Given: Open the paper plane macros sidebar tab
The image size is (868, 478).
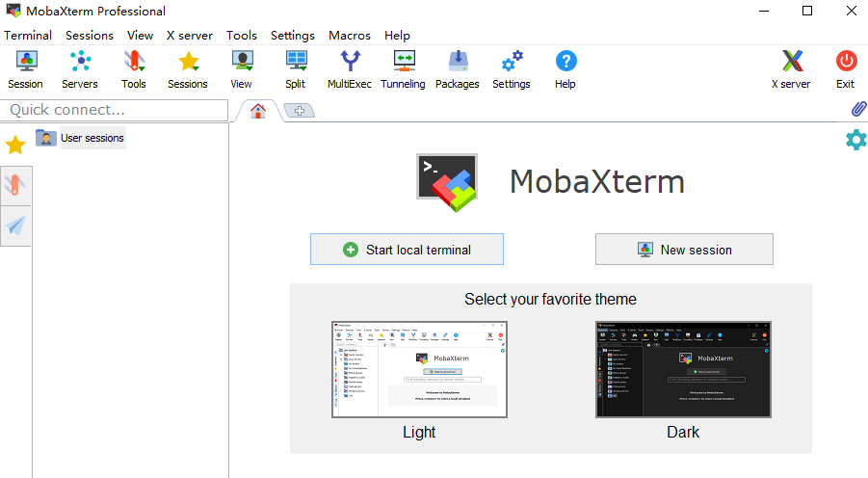Looking at the screenshot, I should pyautogui.click(x=15, y=226).
